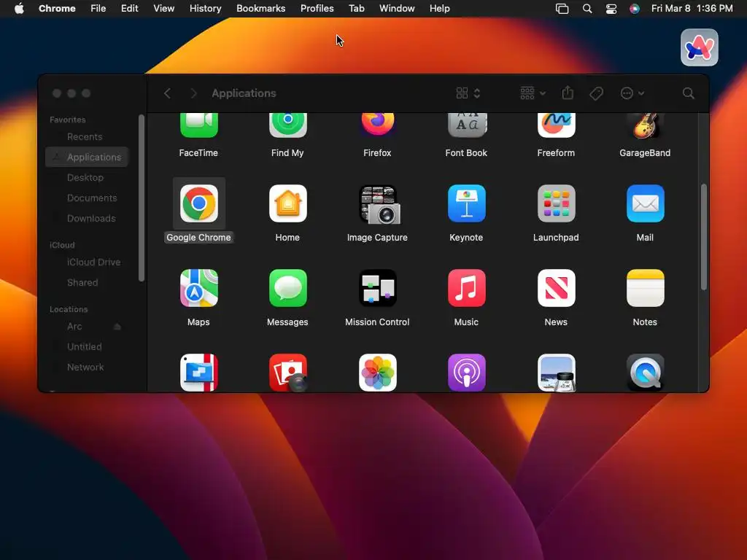Click the Google Chrome app icon
Screen dimensions: 747x560
[x=198, y=204]
